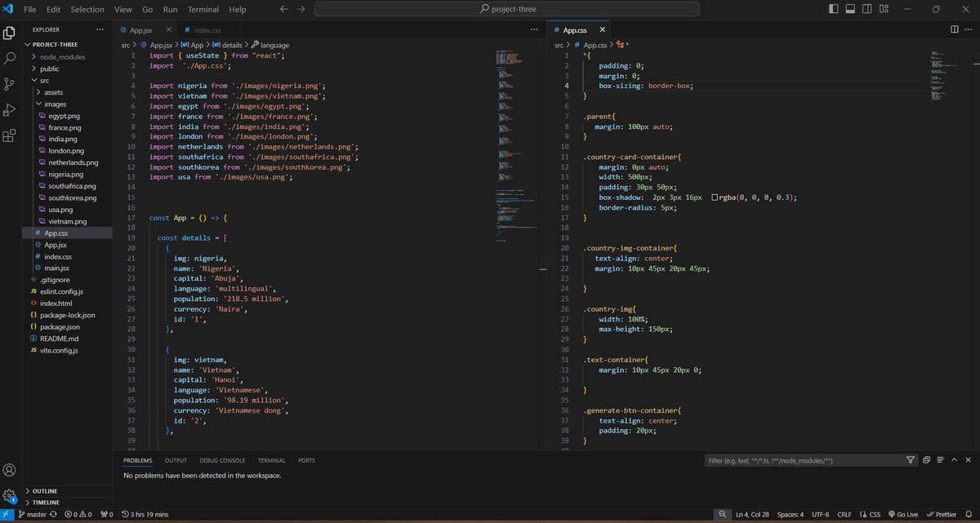Viewport: 980px width, 523px height.
Task: Click the master branch indicator
Action: click(x=32, y=515)
